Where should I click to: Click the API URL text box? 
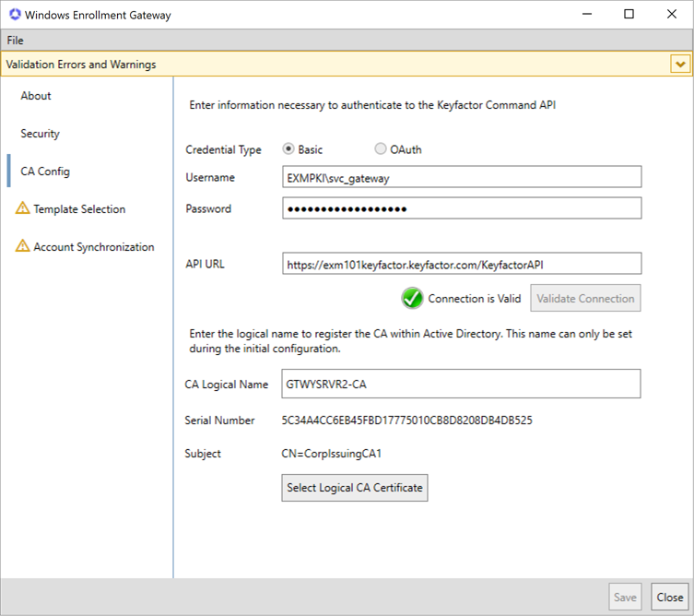pos(461,264)
